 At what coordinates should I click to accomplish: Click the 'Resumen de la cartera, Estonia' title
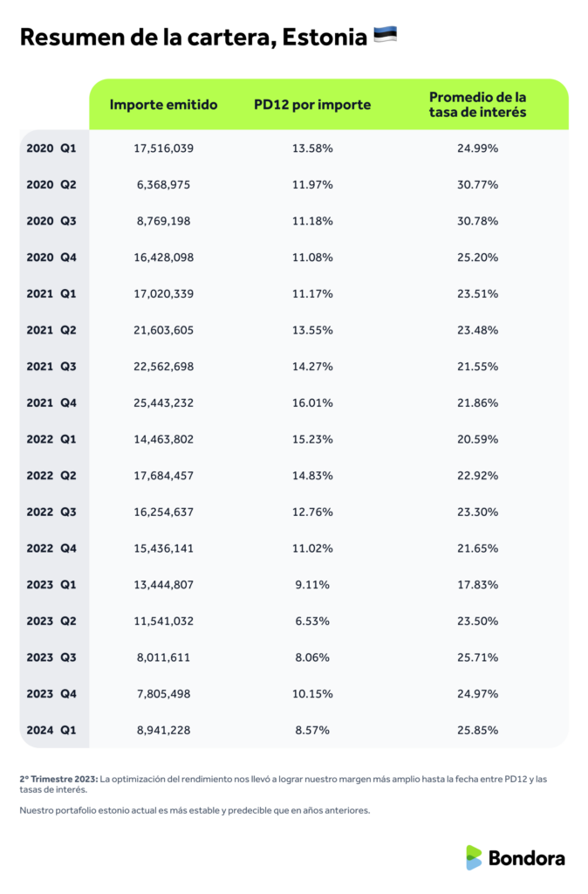(192, 38)
